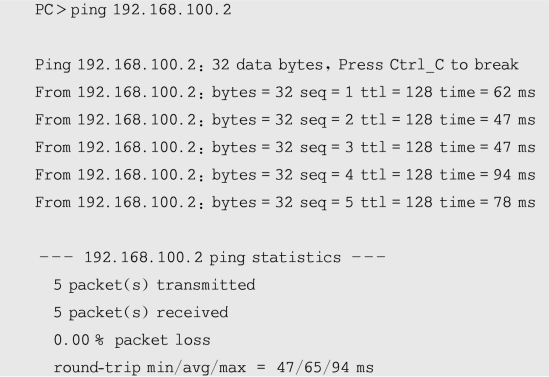Click the reply line with seq = 1
The height and width of the screenshot is (377, 549).
coord(285,93)
